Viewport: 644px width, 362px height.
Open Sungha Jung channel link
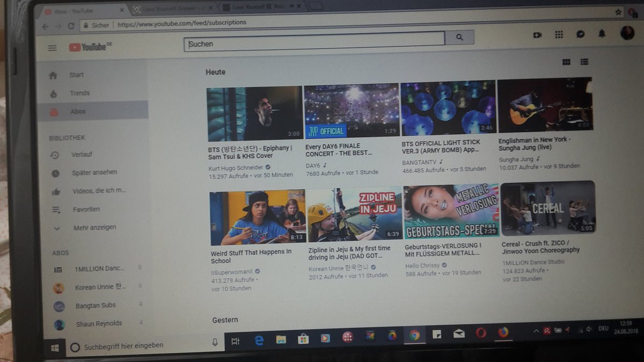point(516,159)
